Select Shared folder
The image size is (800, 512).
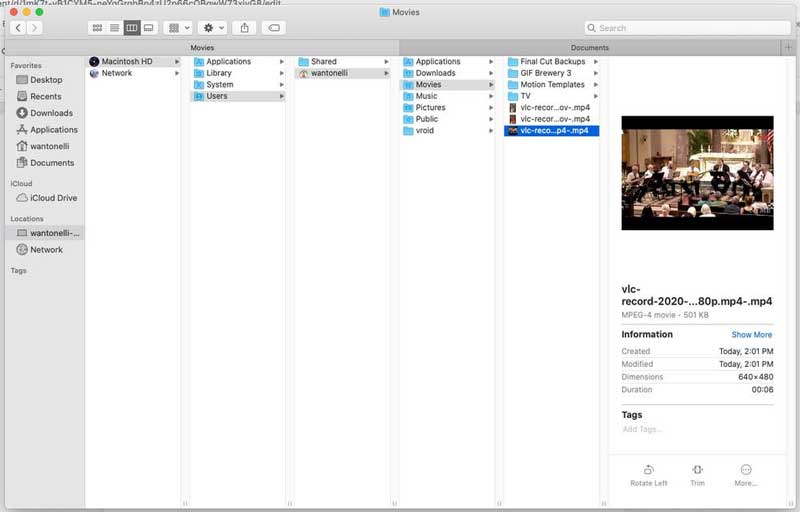pos(343,61)
